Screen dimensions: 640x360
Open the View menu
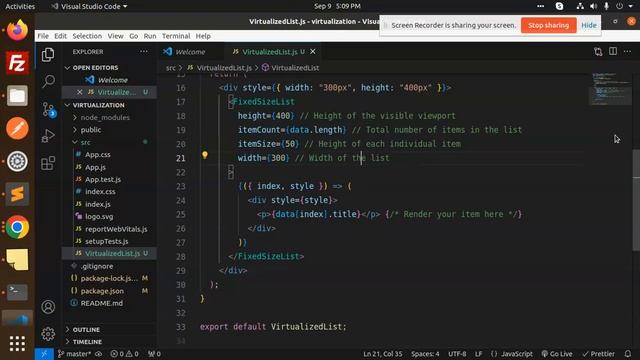[x=116, y=36]
